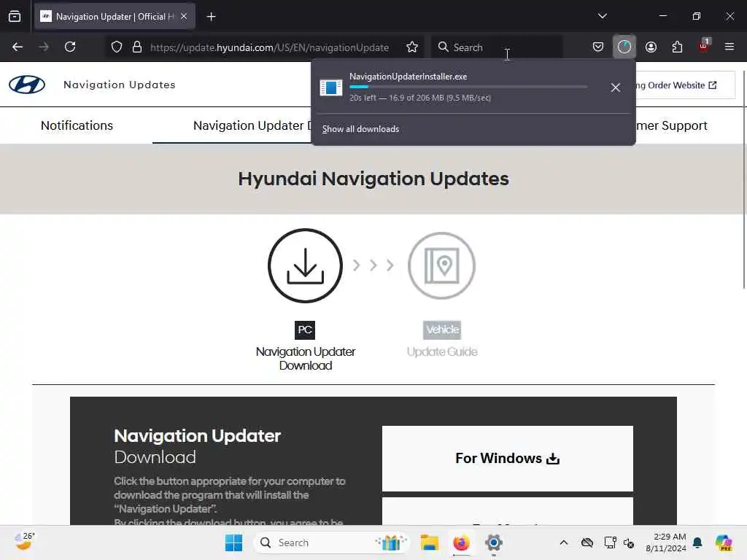
Task: Select the PC label badge
Action: click(305, 330)
